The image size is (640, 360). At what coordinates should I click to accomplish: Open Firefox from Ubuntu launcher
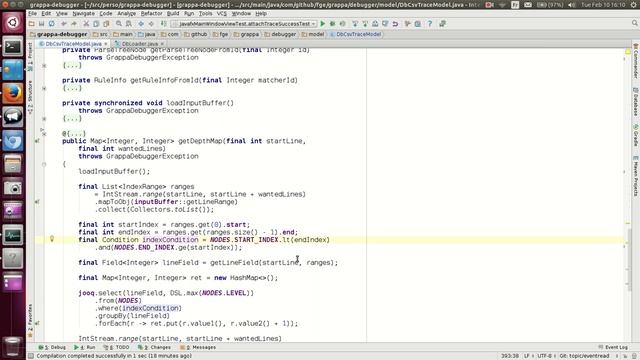coord(13,93)
